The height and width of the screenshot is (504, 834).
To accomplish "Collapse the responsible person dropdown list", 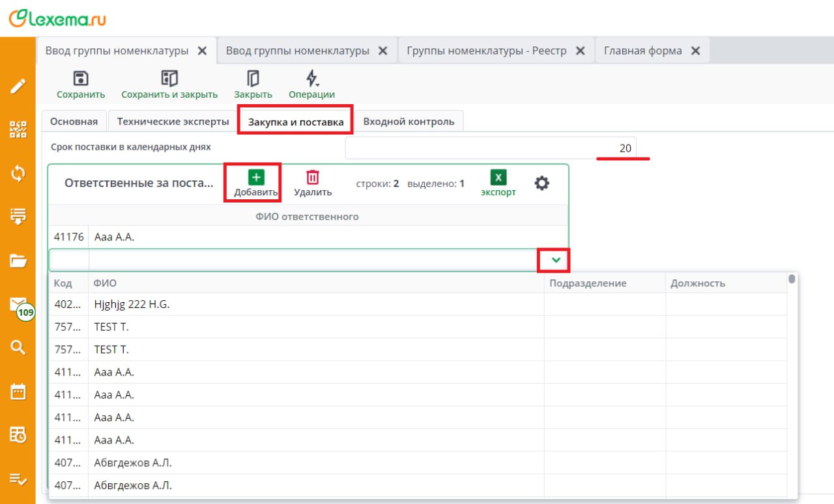I will coord(555,260).
